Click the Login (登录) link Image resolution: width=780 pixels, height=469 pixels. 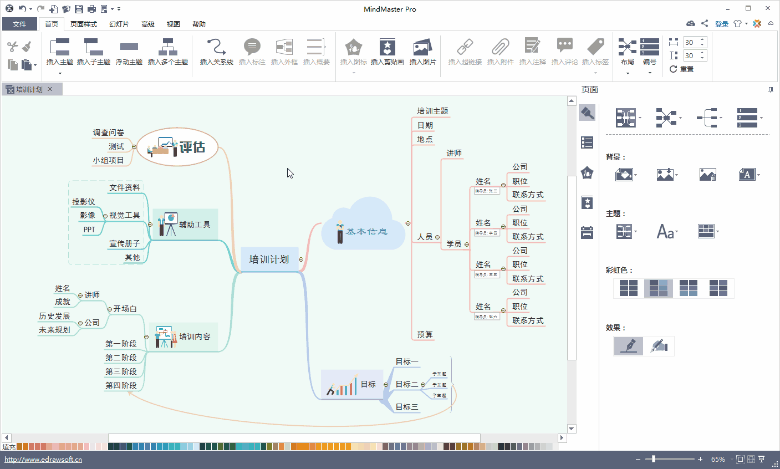coord(722,24)
